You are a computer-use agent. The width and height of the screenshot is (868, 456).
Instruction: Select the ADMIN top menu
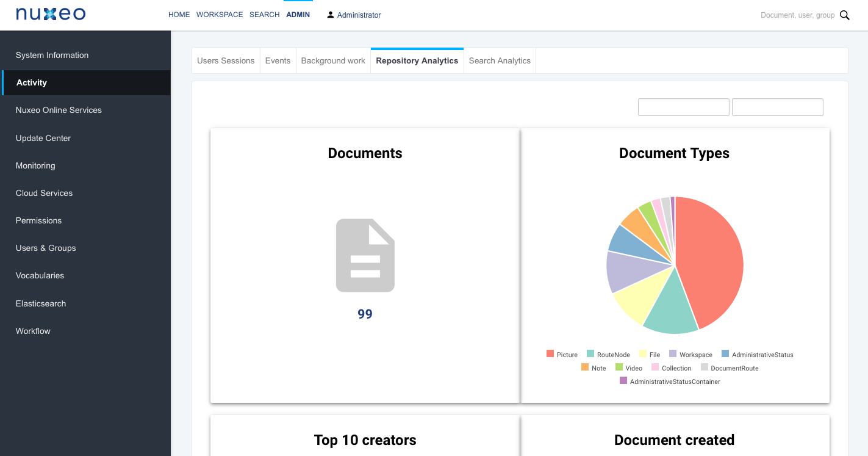298,15
